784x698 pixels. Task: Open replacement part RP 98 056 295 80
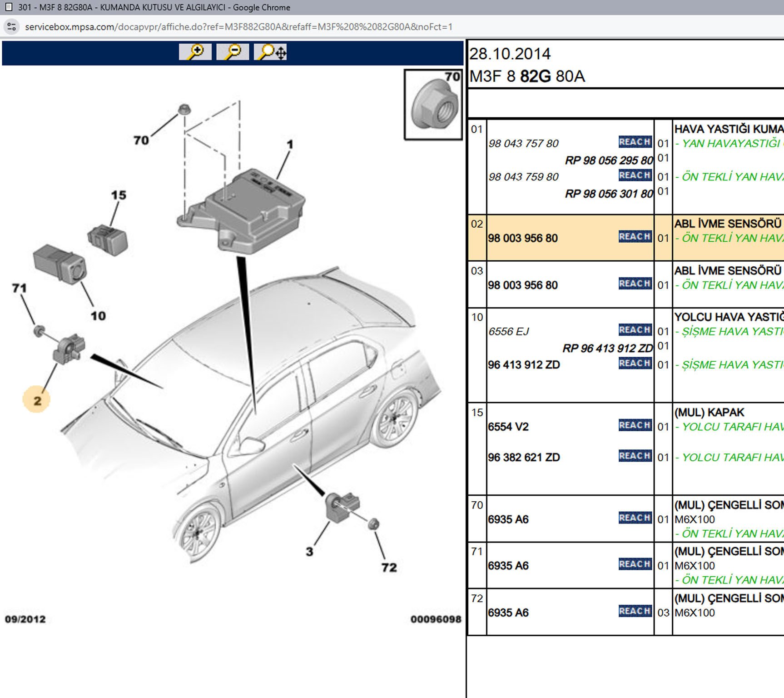coord(608,160)
